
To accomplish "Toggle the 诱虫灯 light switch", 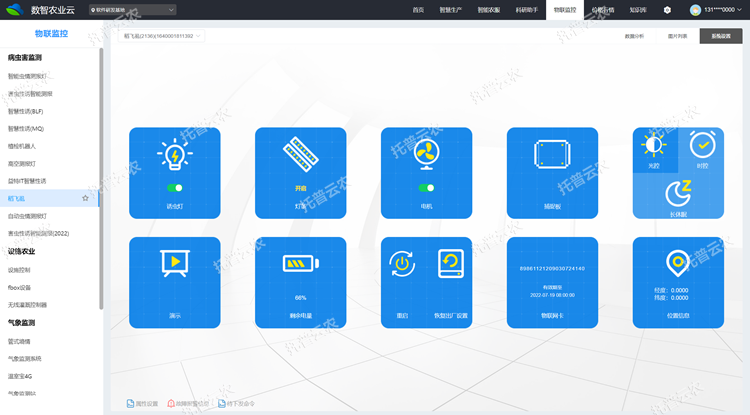I will pos(175,187).
